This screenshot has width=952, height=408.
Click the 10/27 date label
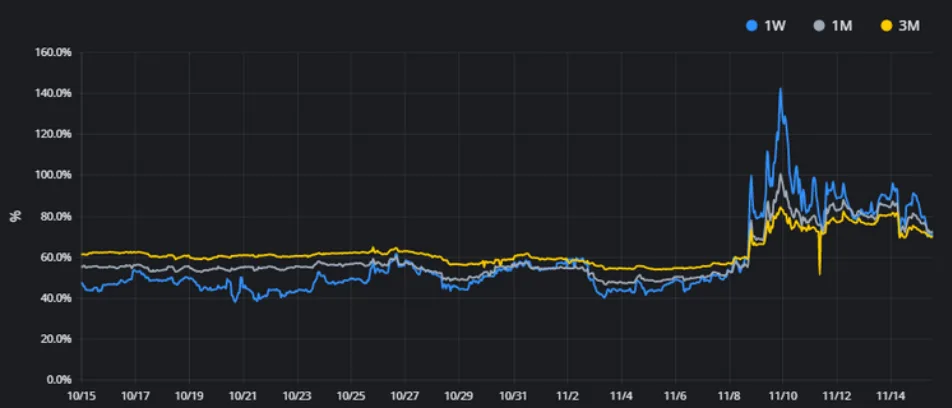[405, 395]
